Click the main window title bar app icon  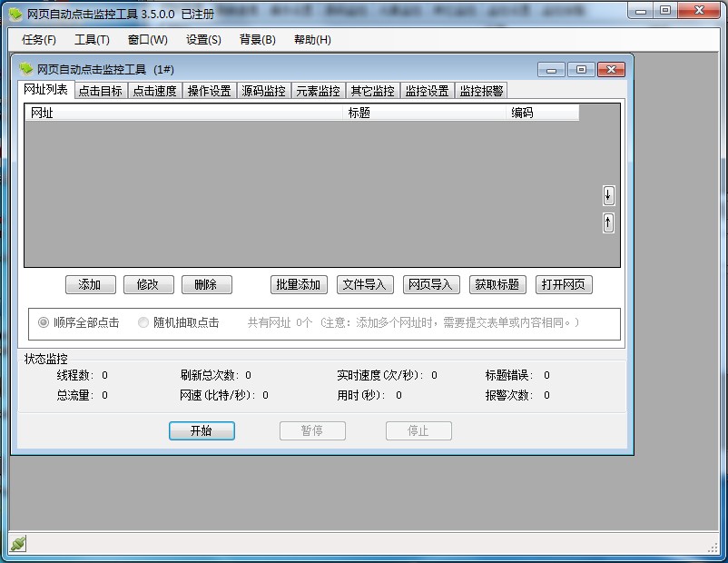coord(15,14)
